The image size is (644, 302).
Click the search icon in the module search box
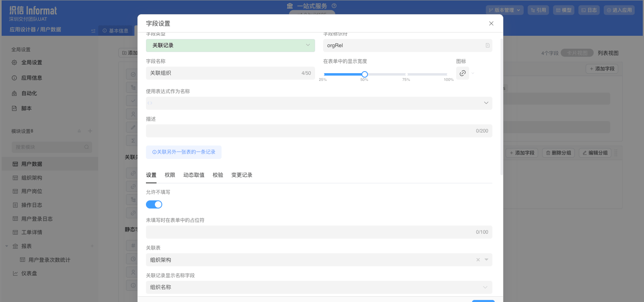point(87,147)
